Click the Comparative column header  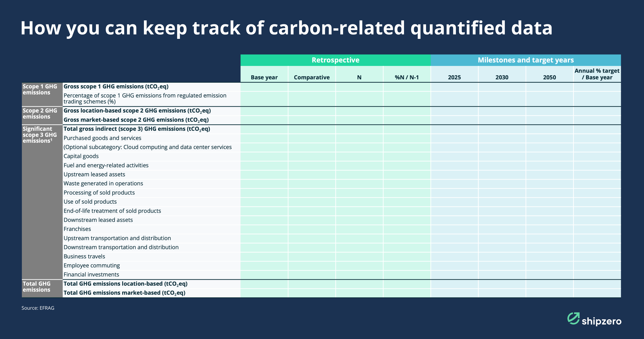click(x=311, y=77)
